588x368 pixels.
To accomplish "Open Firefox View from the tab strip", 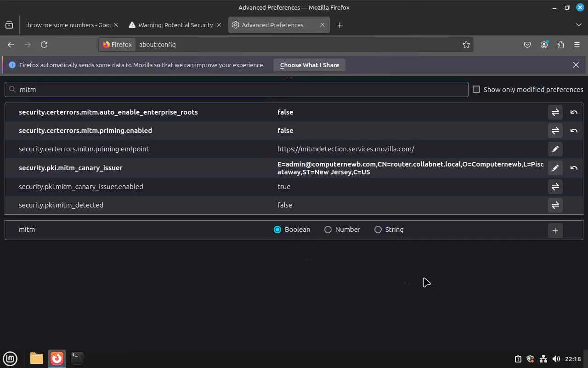I will click(x=9, y=25).
